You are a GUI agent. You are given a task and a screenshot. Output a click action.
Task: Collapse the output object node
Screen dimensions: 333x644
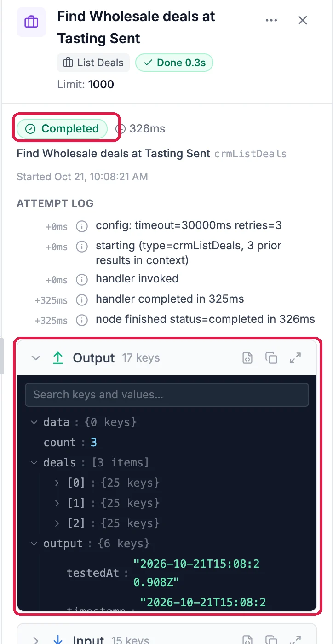pyautogui.click(x=34, y=544)
